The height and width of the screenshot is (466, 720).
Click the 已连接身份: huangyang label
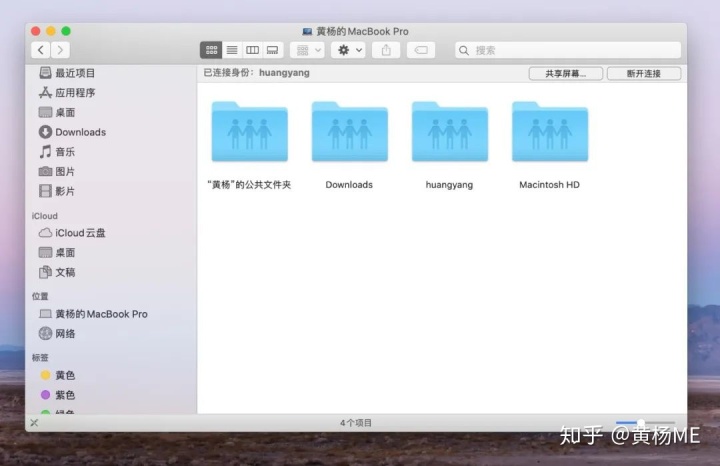pyautogui.click(x=257, y=73)
